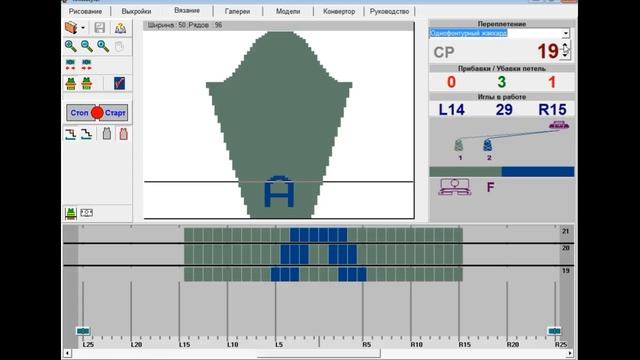Open the Руководство tab
Viewport: 640px width, 360px height.
coord(389,11)
